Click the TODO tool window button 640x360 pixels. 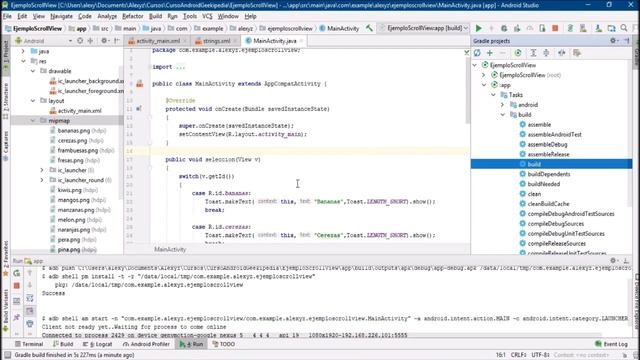[224, 344]
